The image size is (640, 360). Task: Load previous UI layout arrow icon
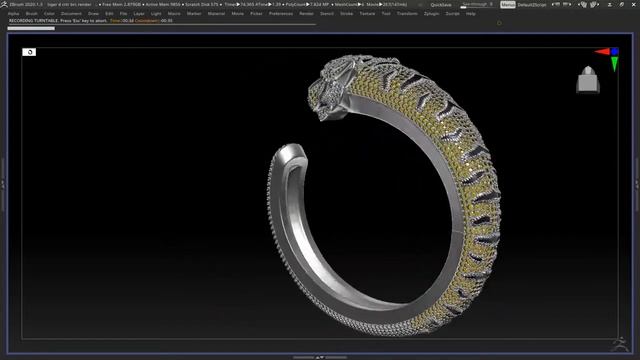(556, 4)
